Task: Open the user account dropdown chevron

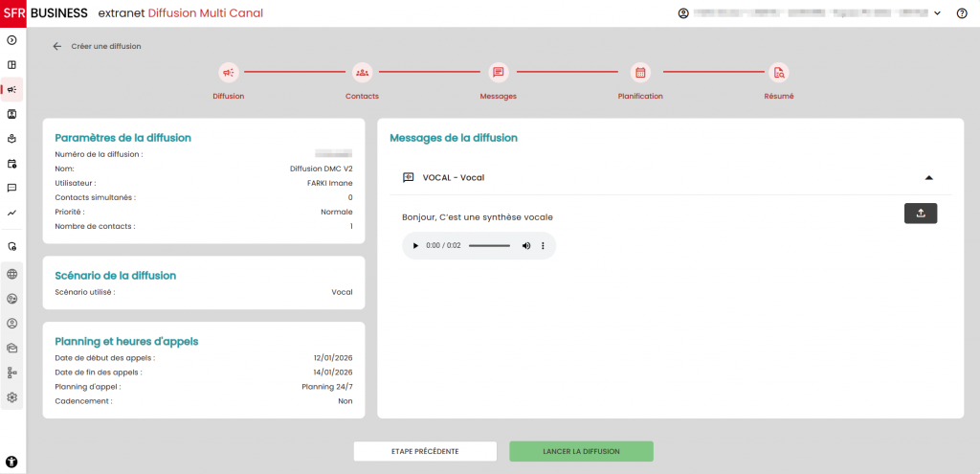Action: 937,13
